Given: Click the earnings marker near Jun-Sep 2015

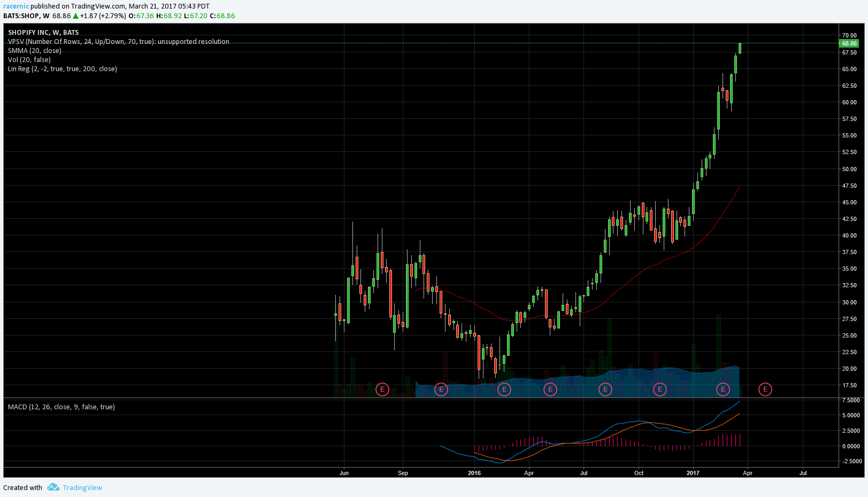Looking at the screenshot, I should pos(382,389).
